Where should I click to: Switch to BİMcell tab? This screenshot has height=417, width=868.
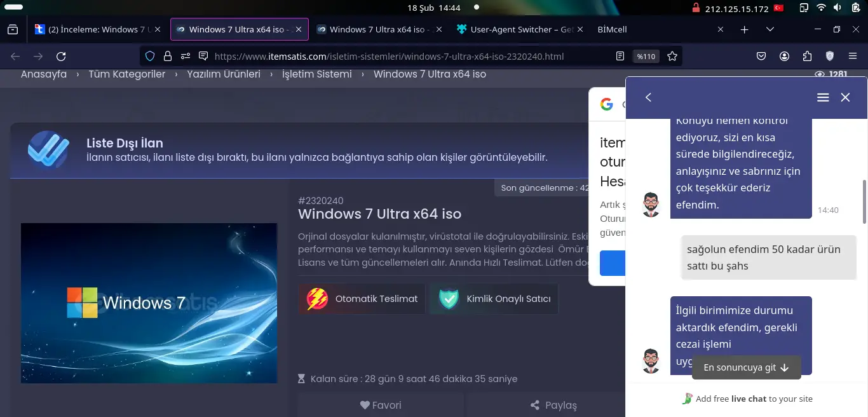coord(659,29)
